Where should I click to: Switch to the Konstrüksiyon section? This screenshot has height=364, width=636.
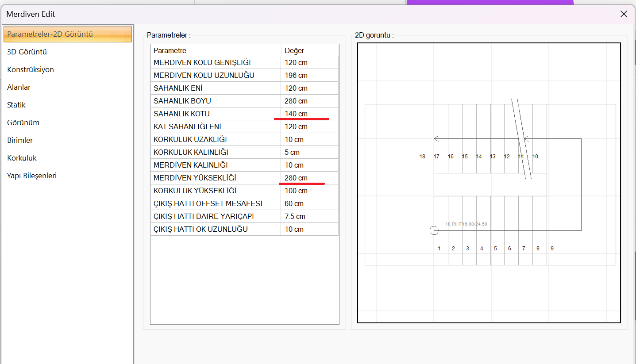(31, 69)
